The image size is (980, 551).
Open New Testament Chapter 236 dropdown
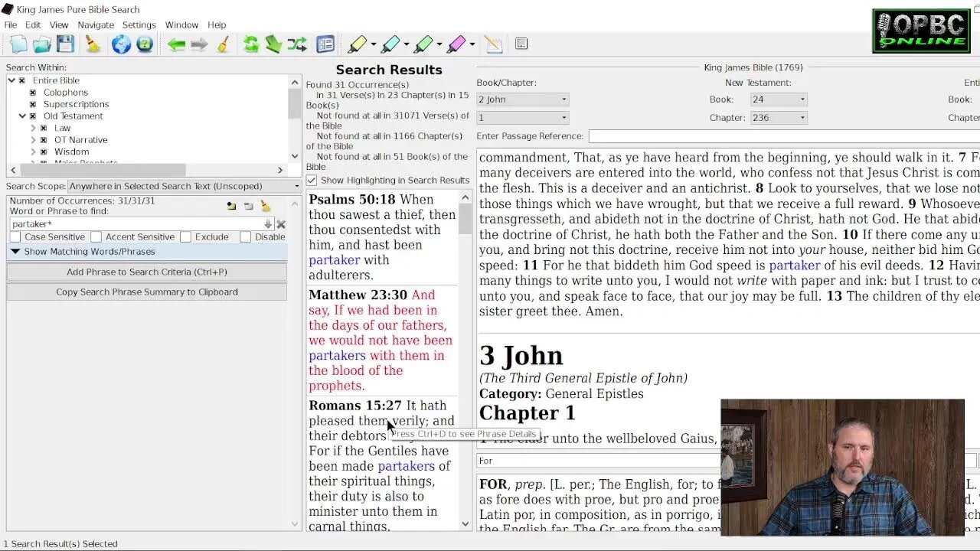point(778,118)
